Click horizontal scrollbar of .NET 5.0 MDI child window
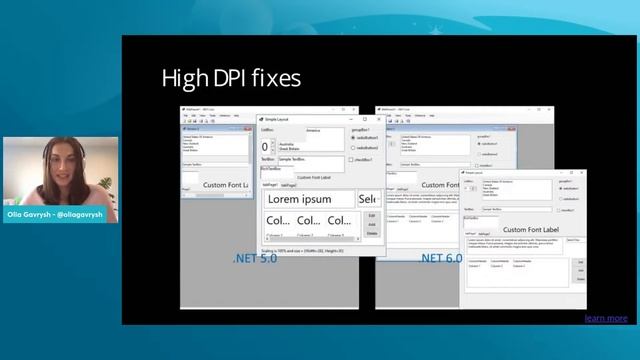This screenshot has width=640, height=360. pos(216,196)
